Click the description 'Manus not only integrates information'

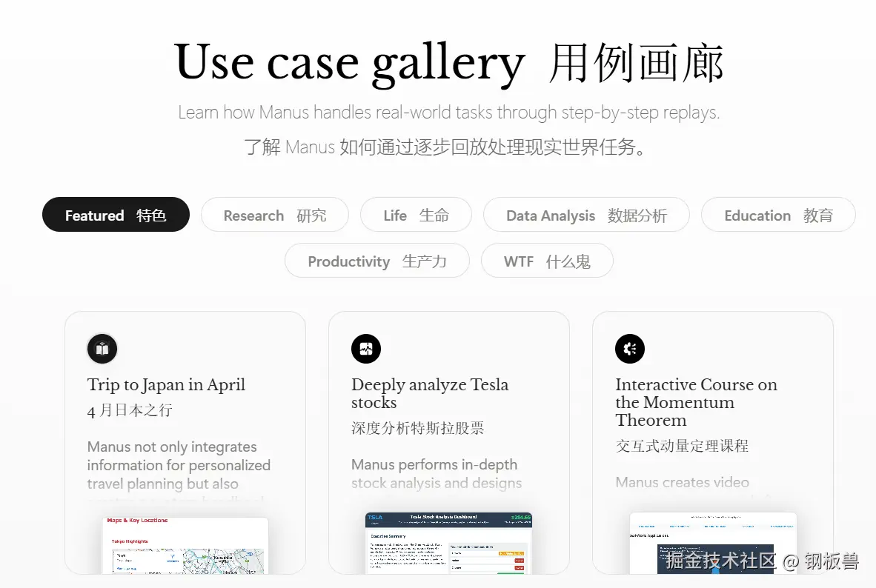point(179,465)
